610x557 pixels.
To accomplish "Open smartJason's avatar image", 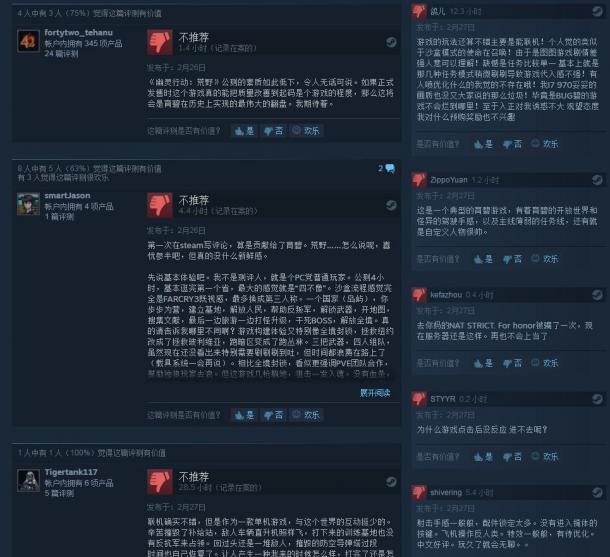I will tap(28, 204).
